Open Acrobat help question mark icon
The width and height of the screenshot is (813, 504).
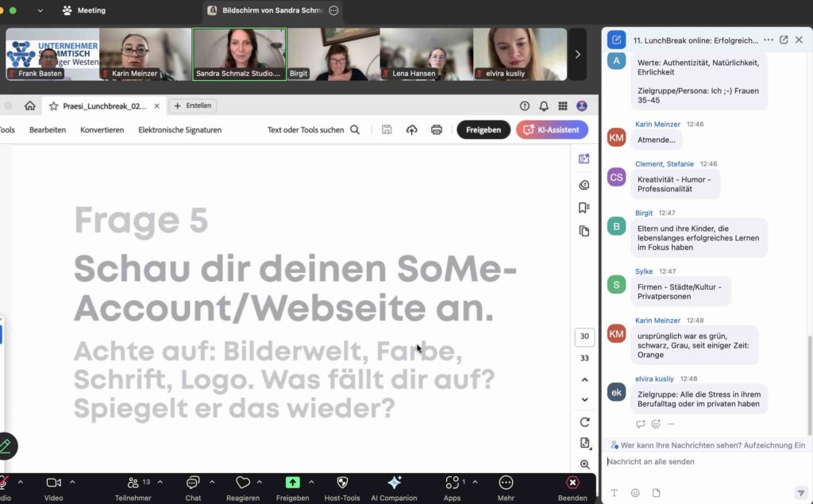click(525, 106)
